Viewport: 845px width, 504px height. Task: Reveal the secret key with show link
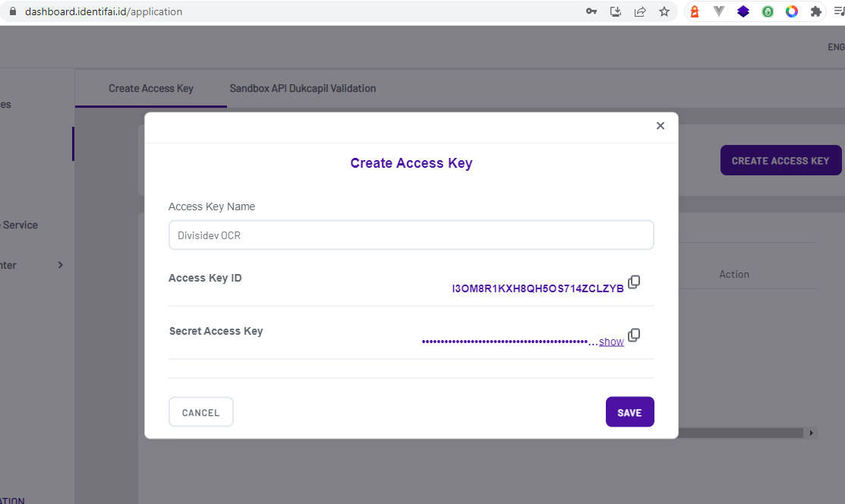(x=611, y=342)
